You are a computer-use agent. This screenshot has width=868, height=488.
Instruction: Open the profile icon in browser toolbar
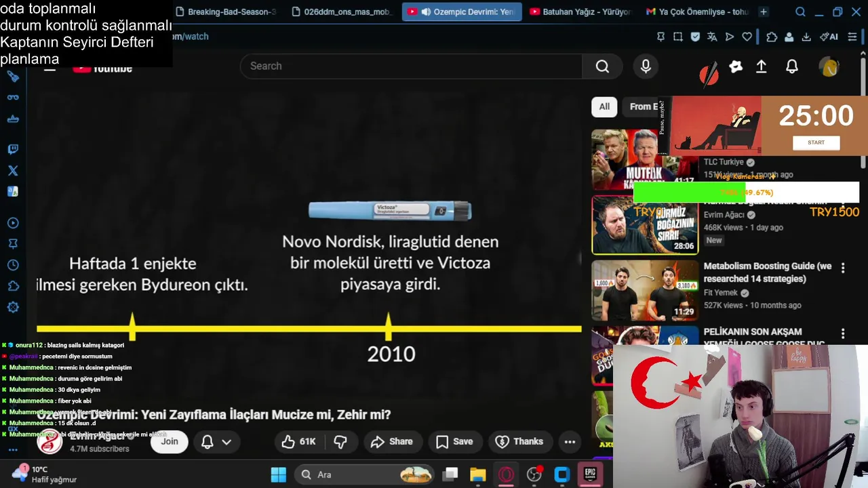click(x=789, y=37)
